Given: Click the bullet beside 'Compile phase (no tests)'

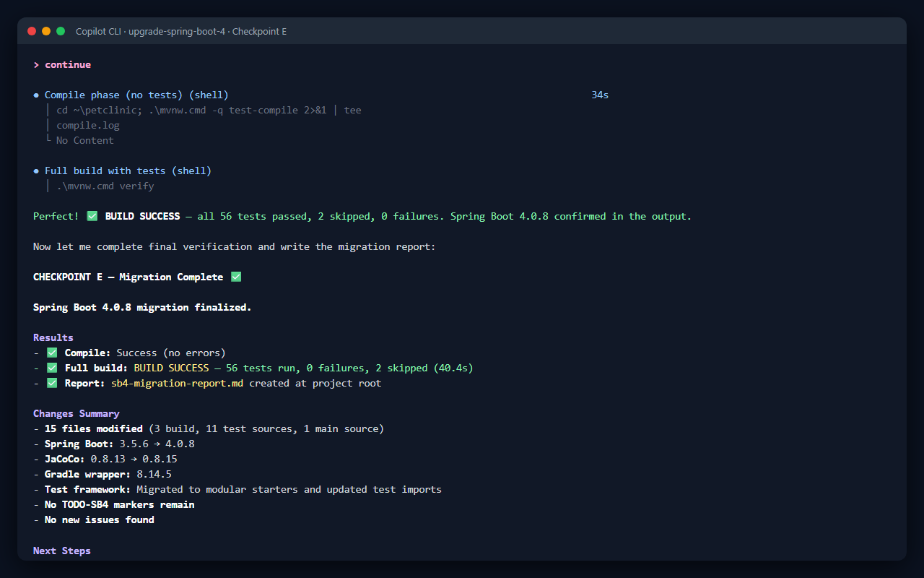Looking at the screenshot, I should pyautogui.click(x=36, y=95).
